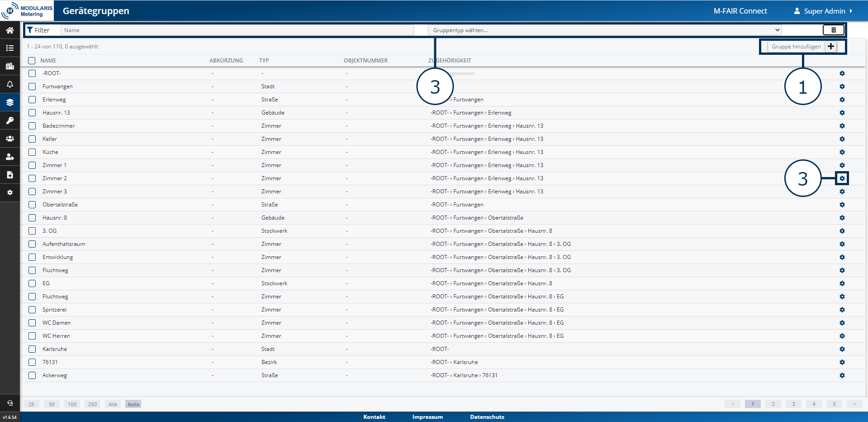Tick the checkbox for Furtwangen
The height and width of the screenshot is (422, 868).
point(32,86)
